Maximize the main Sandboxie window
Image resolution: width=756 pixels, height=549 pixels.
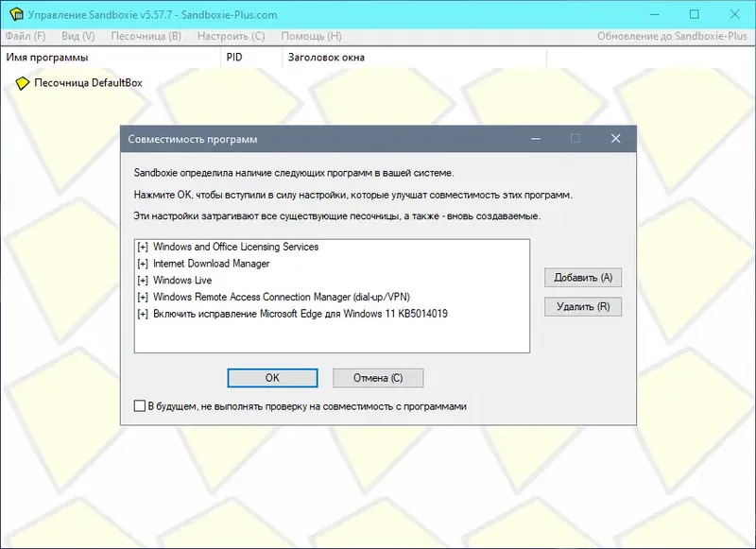click(x=694, y=14)
